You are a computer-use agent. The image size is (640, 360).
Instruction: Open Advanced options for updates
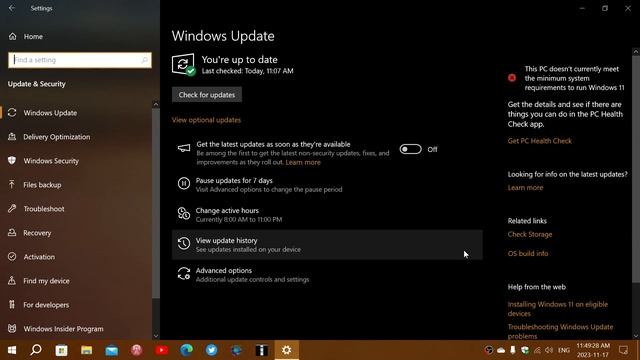pos(327,275)
